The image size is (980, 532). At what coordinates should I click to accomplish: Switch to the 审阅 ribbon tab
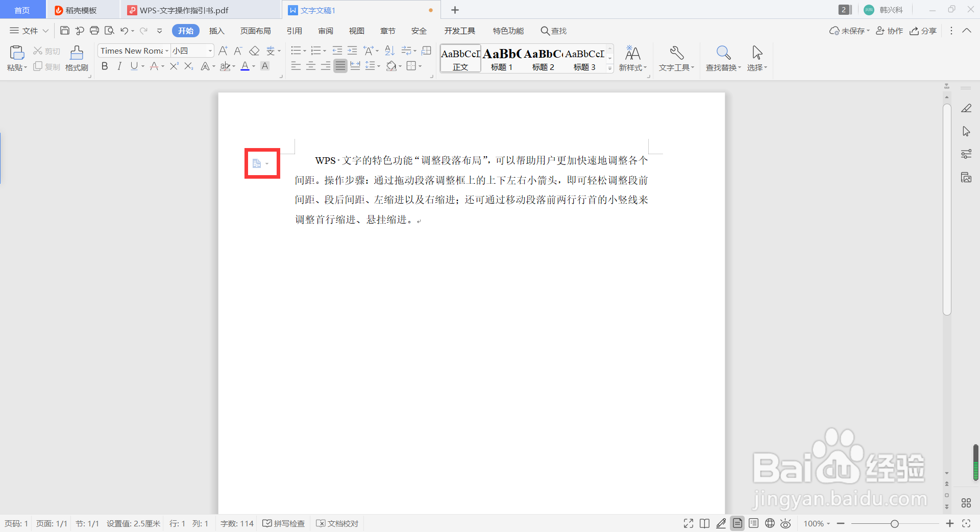click(326, 31)
